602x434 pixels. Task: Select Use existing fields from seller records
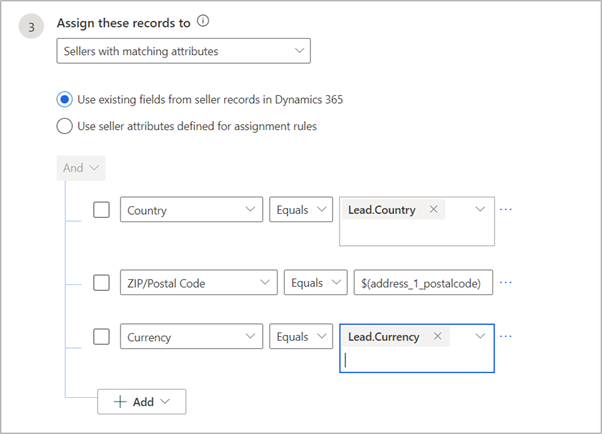pyautogui.click(x=64, y=99)
